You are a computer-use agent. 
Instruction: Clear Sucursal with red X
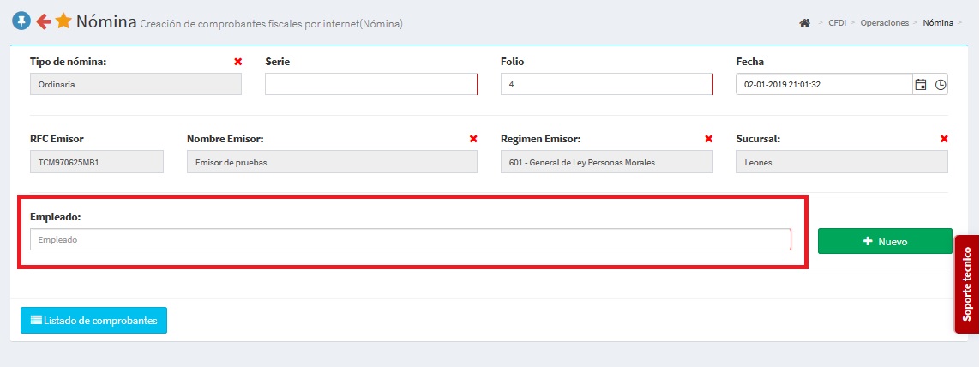point(944,139)
